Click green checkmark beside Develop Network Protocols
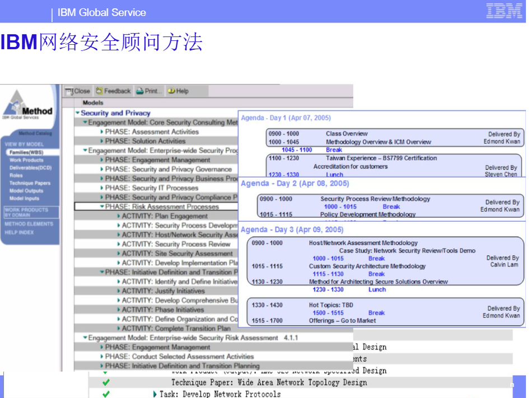This screenshot has width=532, height=398. click(106, 394)
